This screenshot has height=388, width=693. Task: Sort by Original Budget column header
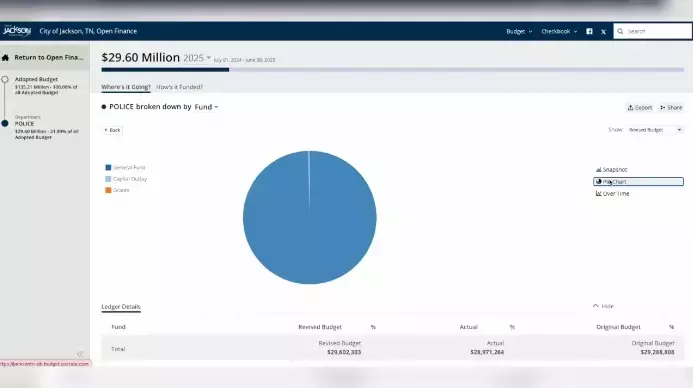pyautogui.click(x=618, y=327)
